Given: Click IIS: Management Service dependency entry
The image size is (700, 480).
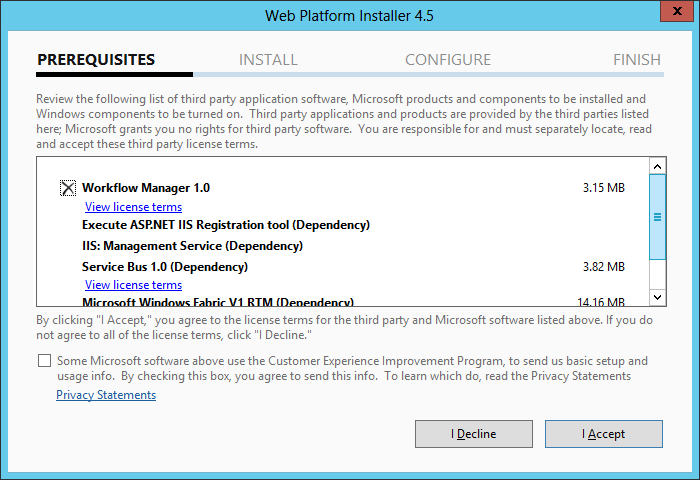Looking at the screenshot, I should point(192,246).
